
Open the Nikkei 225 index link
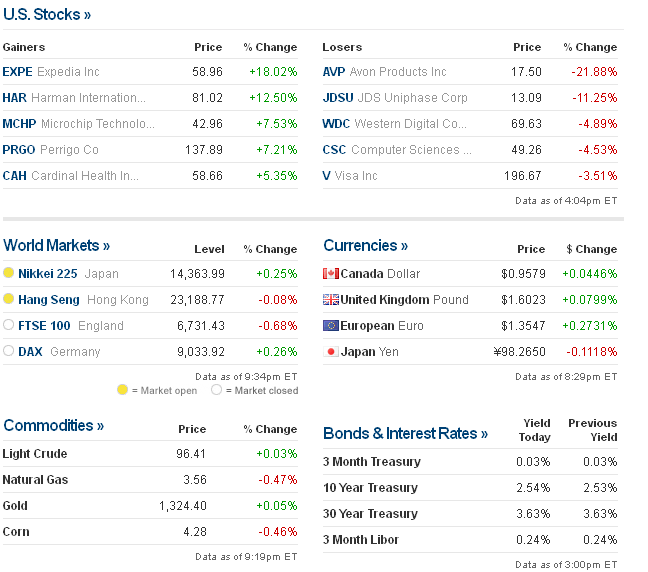[48, 274]
